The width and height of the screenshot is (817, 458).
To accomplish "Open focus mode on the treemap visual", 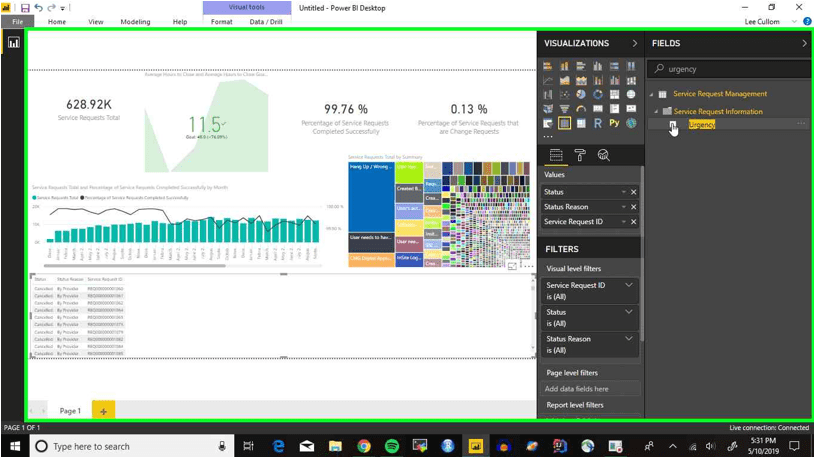I will click(x=512, y=266).
